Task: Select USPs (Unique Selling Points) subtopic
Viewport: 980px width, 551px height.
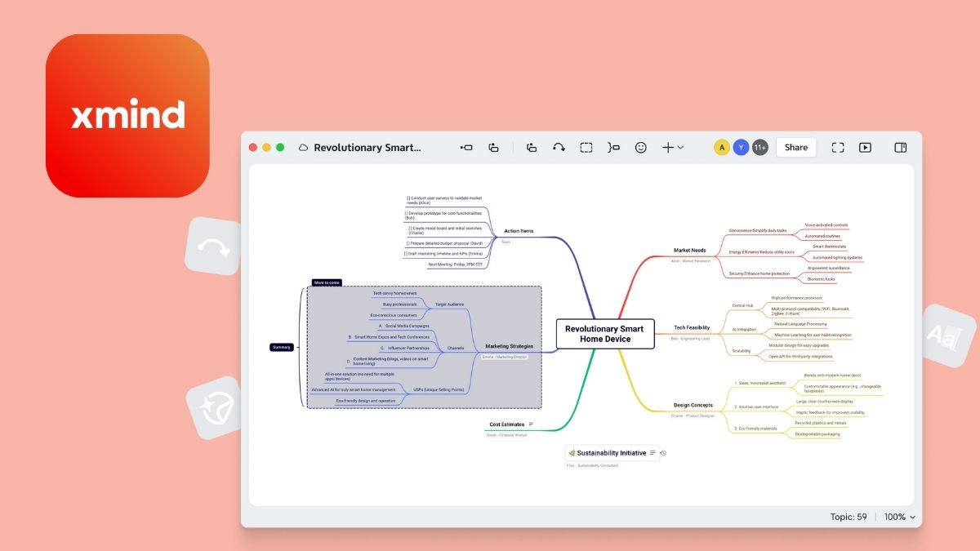Action: (x=439, y=389)
